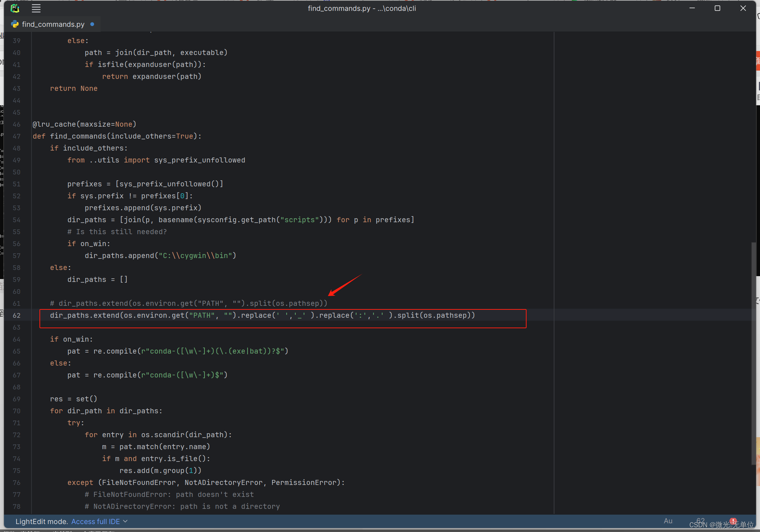760x532 pixels.
Task: Click the .replace(' ','_') call on line 62
Action: 278,316
